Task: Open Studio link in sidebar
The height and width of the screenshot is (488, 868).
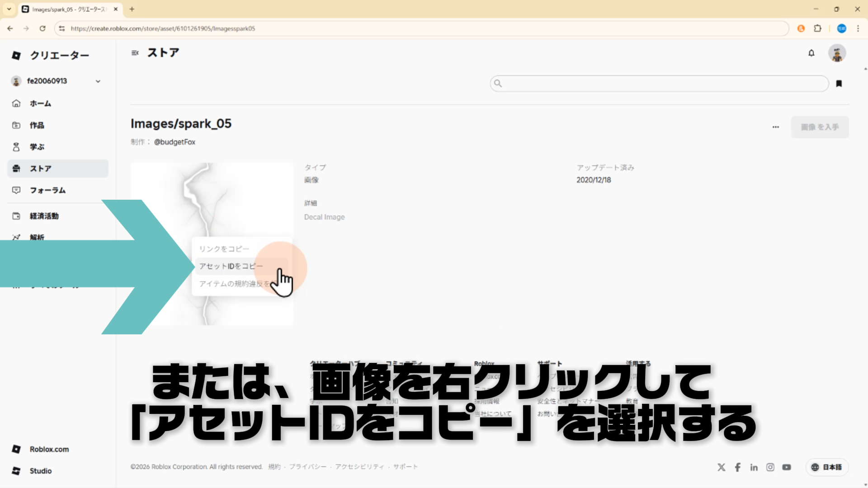Action: coord(40,471)
